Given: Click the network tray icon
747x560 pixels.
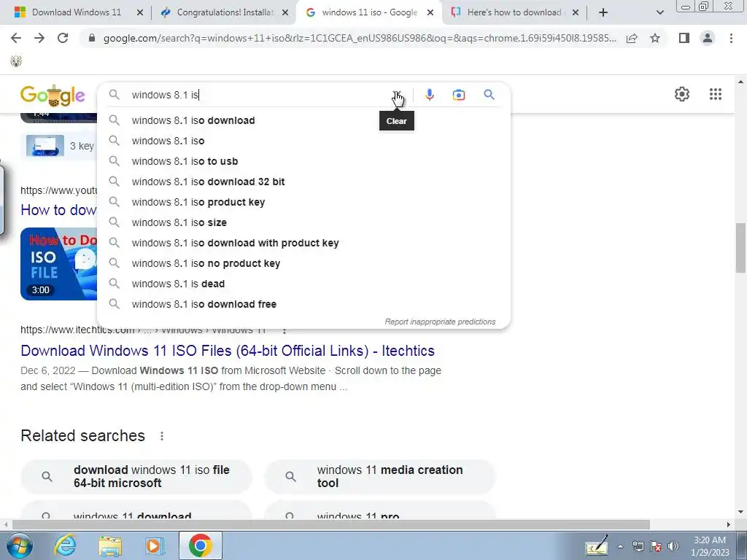Looking at the screenshot, I should [638, 546].
